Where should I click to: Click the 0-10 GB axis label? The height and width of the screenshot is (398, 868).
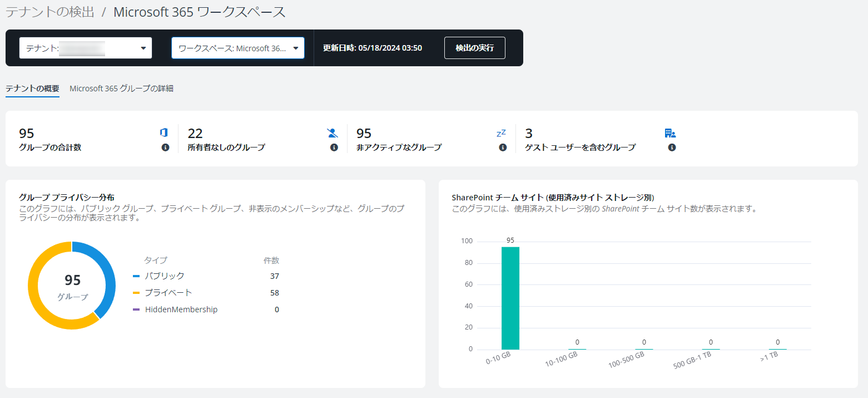pos(498,358)
